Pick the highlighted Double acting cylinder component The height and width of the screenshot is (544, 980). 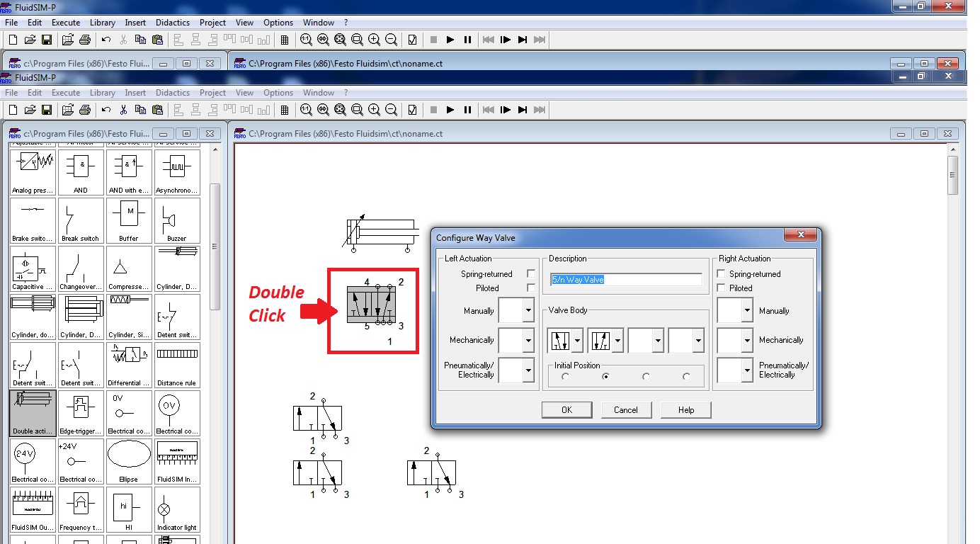point(33,412)
